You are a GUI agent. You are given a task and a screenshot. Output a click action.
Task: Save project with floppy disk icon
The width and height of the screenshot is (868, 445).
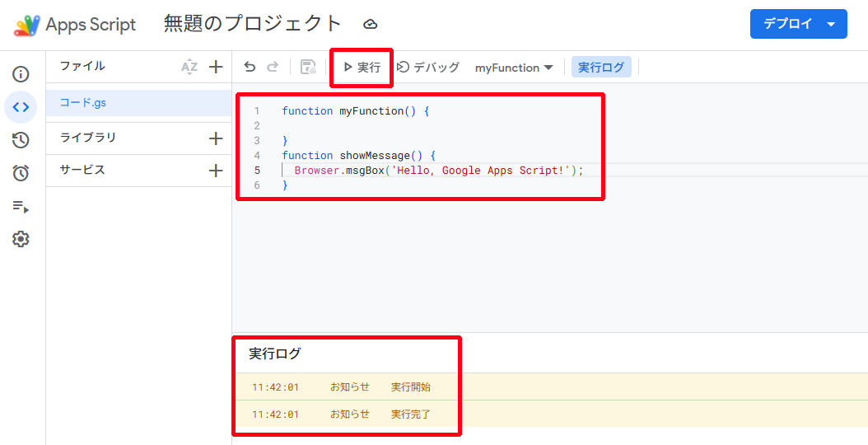(x=308, y=67)
